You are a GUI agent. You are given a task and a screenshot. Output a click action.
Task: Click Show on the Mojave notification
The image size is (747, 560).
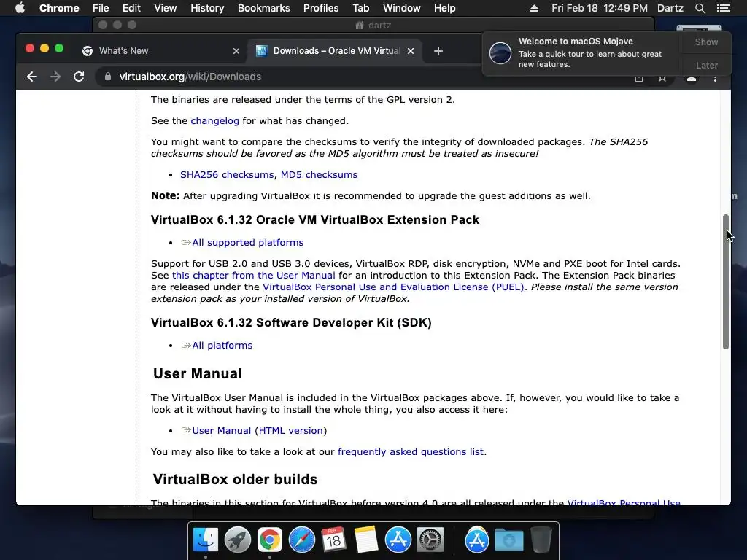coord(706,42)
